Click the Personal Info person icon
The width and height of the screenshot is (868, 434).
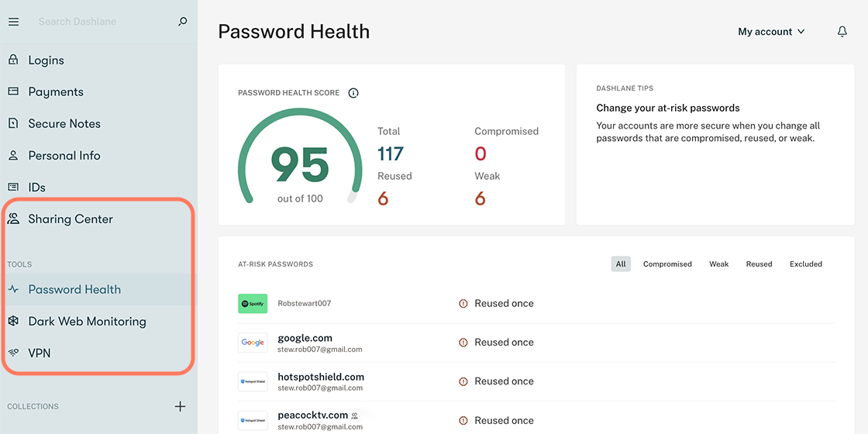point(13,156)
